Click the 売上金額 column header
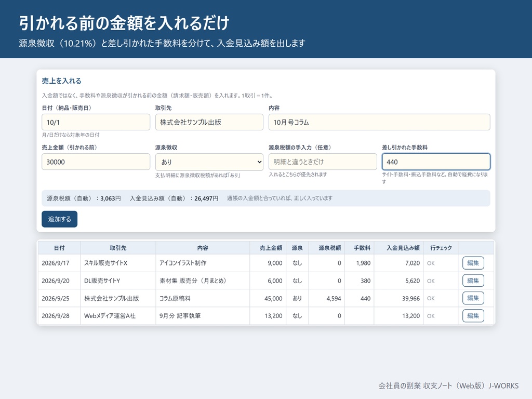 [x=268, y=248]
